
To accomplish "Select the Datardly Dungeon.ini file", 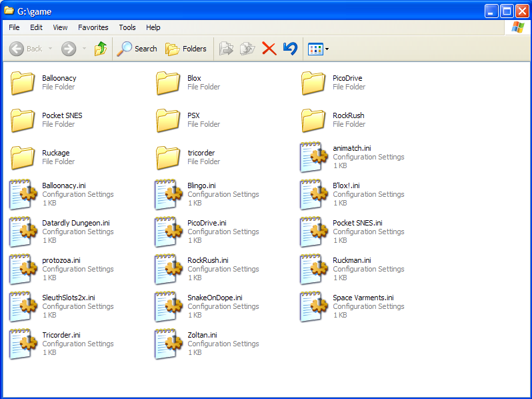I will point(75,223).
